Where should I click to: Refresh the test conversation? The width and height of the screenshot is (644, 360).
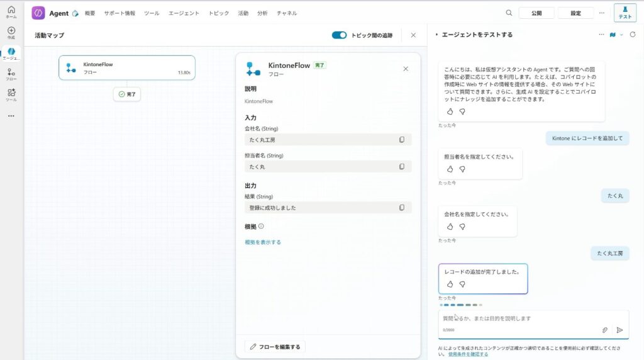[633, 35]
